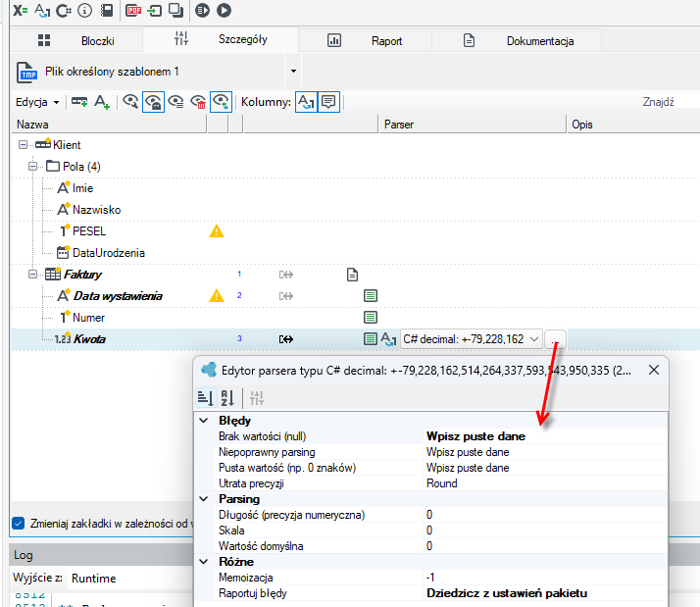The image size is (700, 607).
Task: Collapse the Różne property group
Action: (x=204, y=562)
